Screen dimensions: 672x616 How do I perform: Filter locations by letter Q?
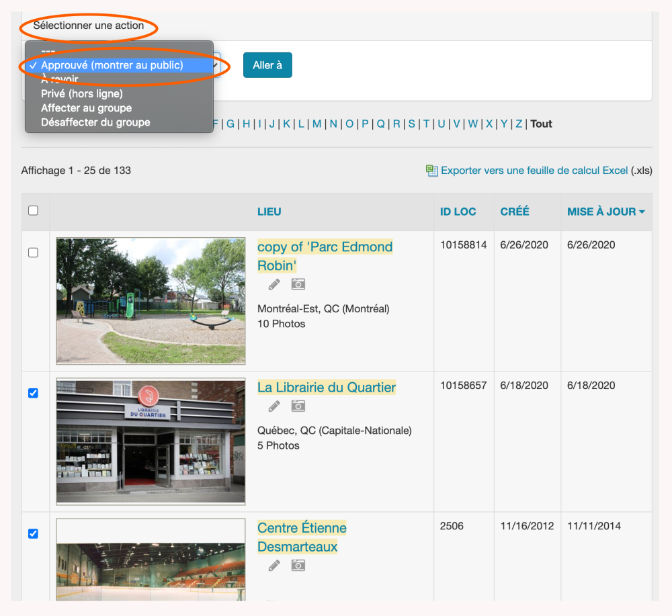click(380, 124)
